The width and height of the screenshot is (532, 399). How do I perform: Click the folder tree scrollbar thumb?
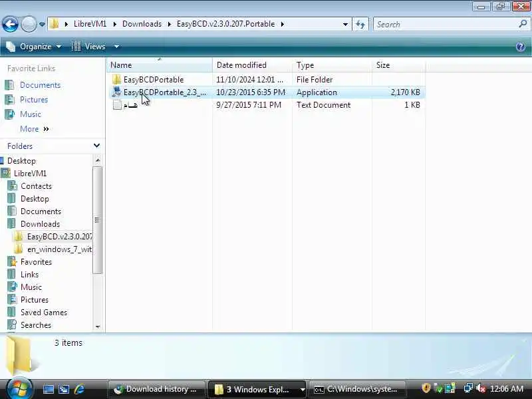pos(97,220)
